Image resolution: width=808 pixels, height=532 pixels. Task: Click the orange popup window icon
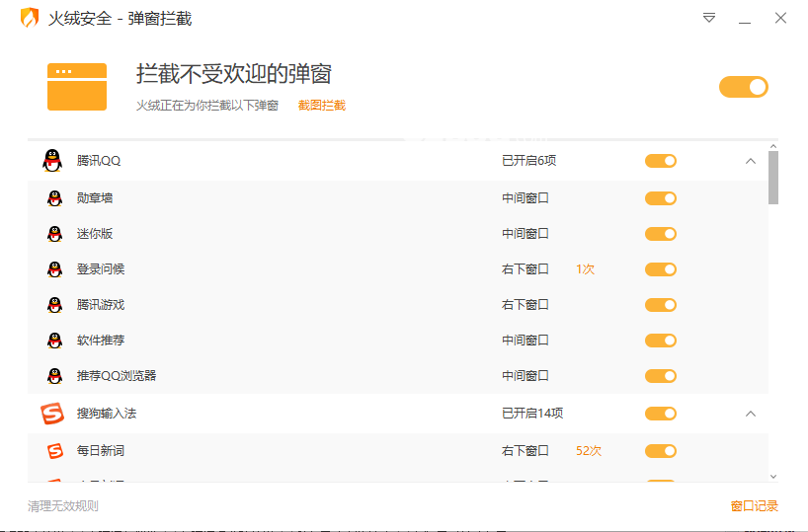coord(77,87)
